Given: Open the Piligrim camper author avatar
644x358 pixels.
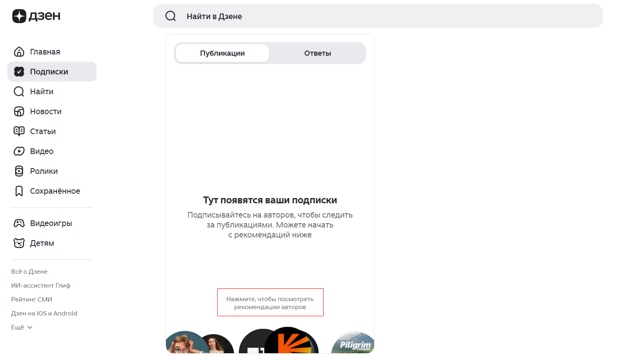Looking at the screenshot, I should (353, 342).
